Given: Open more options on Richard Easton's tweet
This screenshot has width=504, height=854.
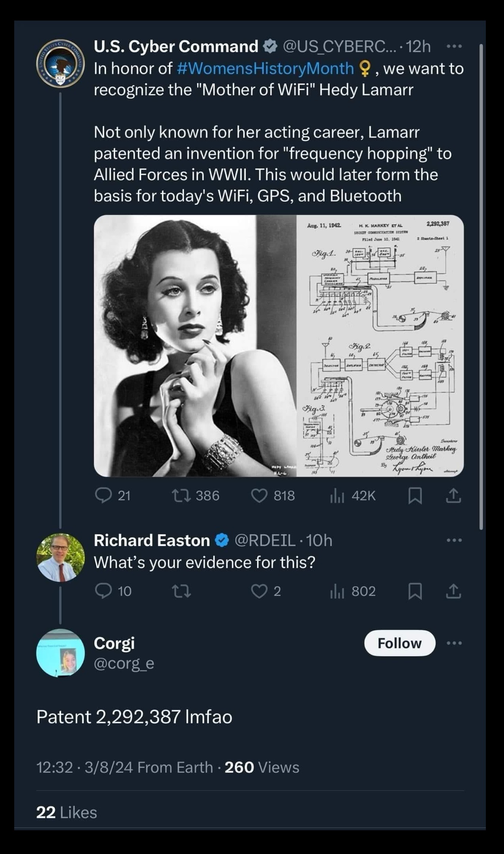Looking at the screenshot, I should click(454, 540).
